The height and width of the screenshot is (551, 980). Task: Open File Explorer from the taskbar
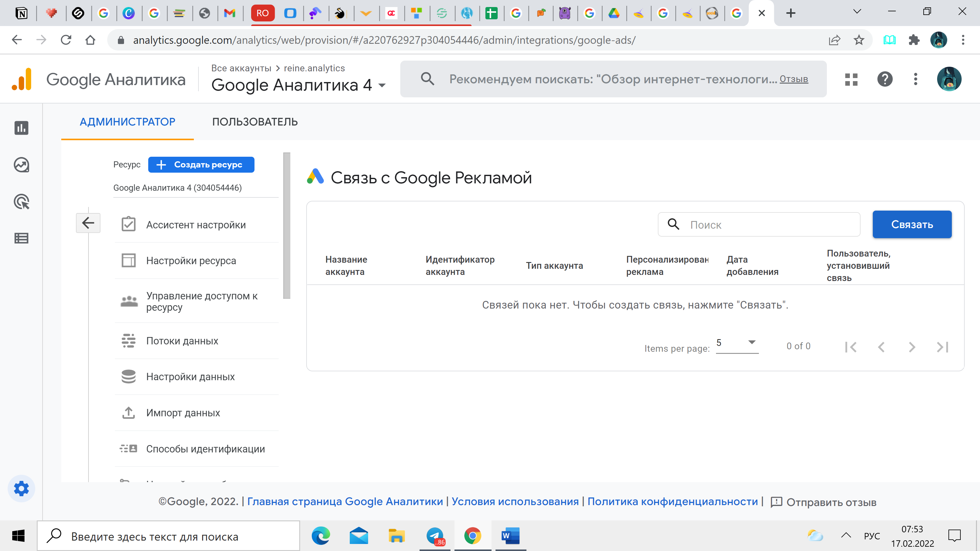coord(396,536)
